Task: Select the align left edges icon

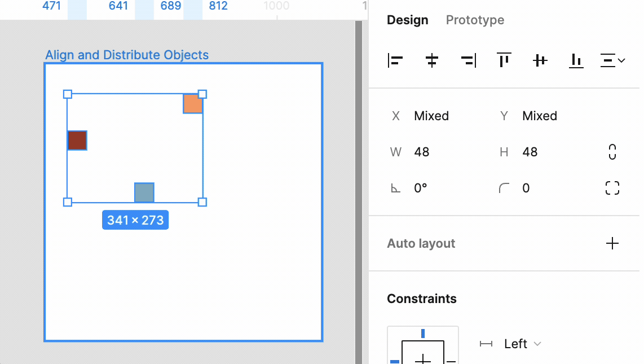Action: pyautogui.click(x=395, y=60)
